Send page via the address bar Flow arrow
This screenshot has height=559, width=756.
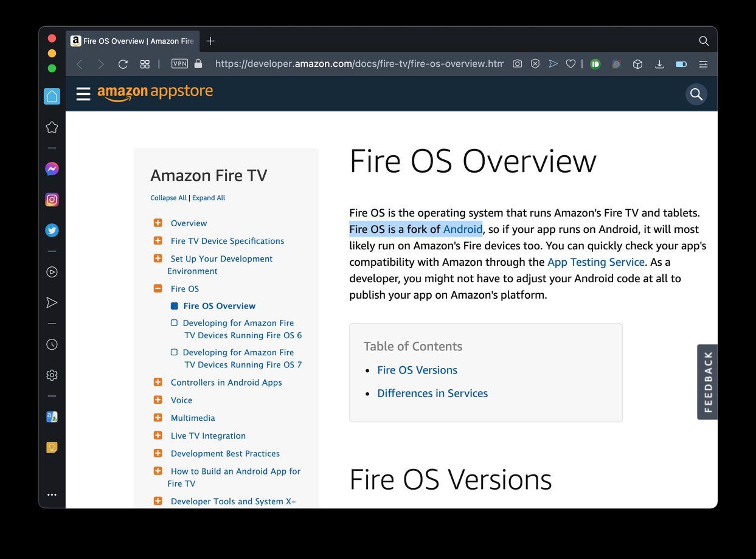click(x=553, y=63)
